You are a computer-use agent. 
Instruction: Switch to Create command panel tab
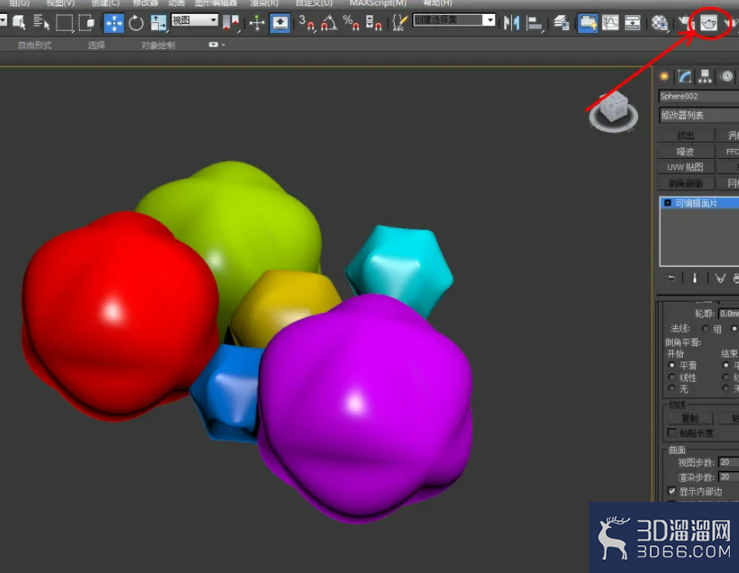[665, 76]
